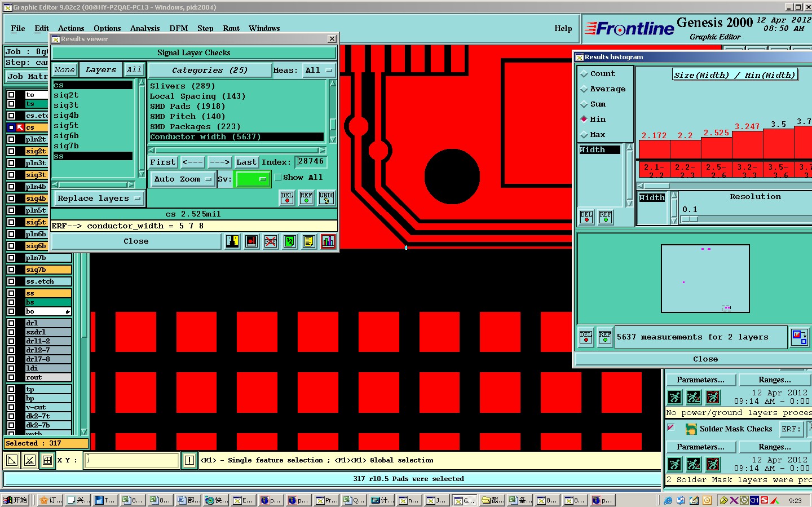Viewport: 812px width, 507px height.
Task: Select the Min radio option in histogram
Action: click(584, 120)
